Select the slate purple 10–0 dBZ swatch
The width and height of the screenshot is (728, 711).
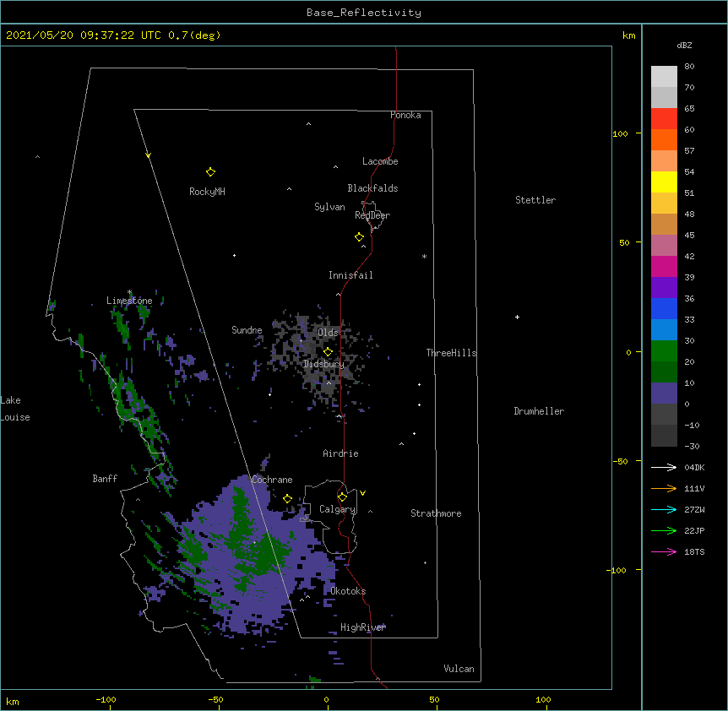tap(664, 393)
